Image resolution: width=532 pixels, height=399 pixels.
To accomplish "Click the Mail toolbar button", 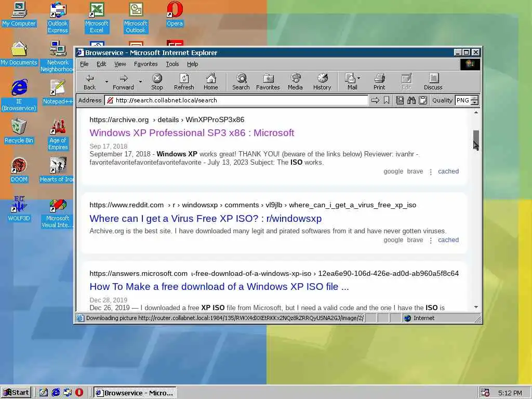I will point(351,82).
